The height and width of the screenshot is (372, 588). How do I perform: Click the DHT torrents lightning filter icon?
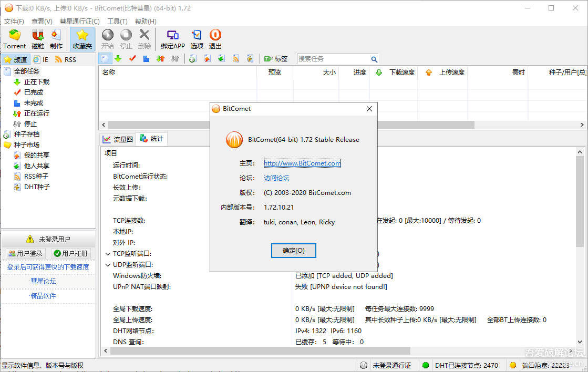(250, 59)
